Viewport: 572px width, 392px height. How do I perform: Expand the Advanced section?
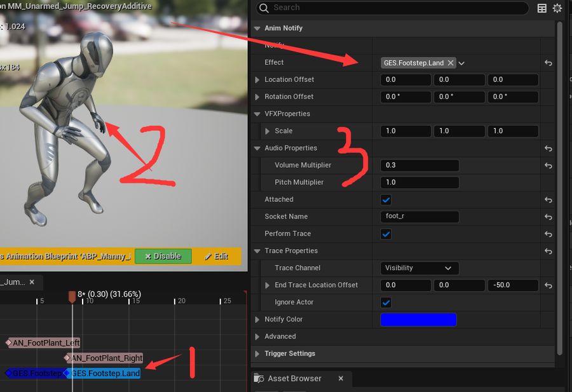click(x=257, y=337)
